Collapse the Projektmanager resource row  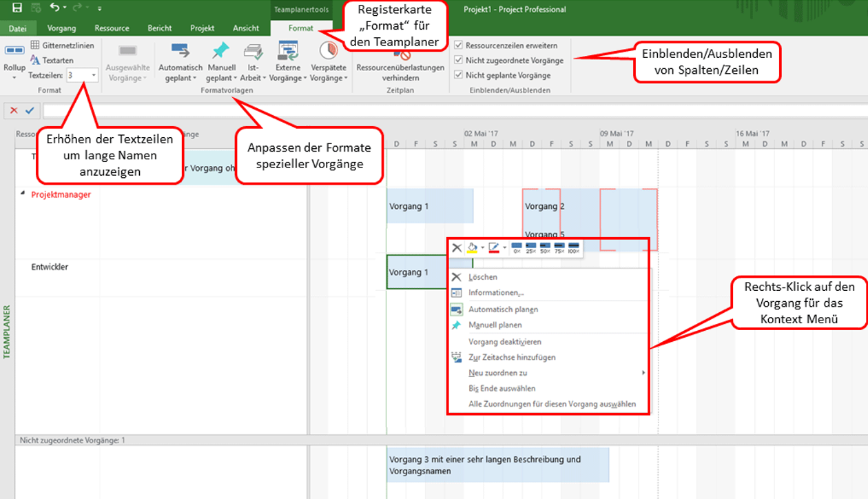22,194
